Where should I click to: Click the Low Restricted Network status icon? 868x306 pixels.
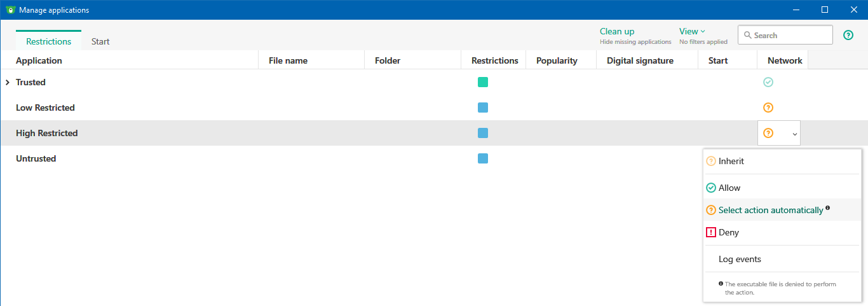pyautogui.click(x=768, y=108)
